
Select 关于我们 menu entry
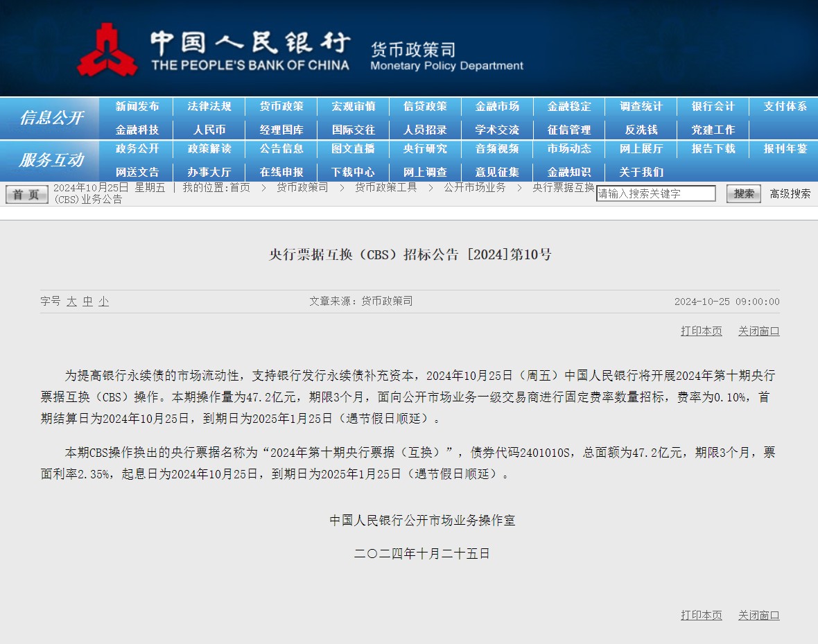tap(641, 172)
